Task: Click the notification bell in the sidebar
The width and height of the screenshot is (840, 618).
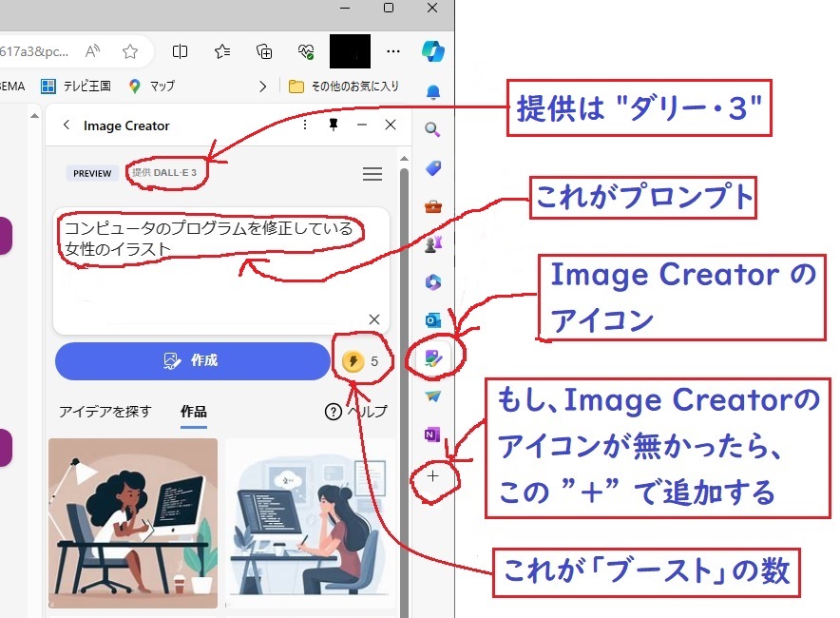Action: click(433, 92)
